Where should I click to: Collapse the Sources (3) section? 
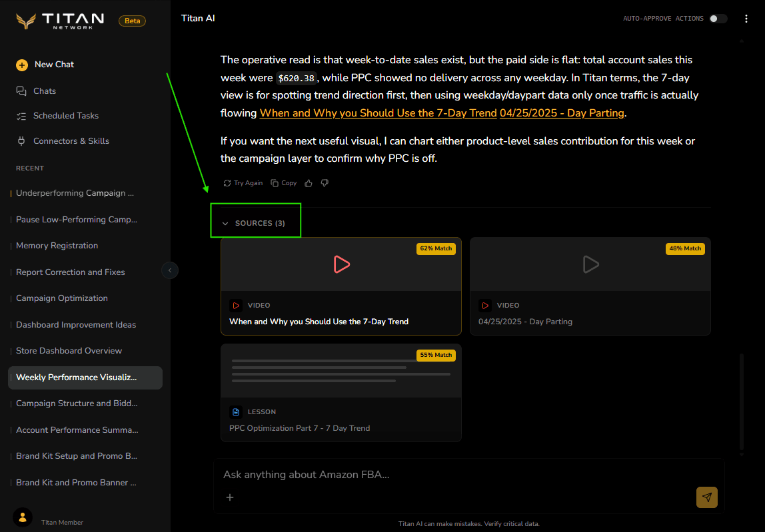click(255, 223)
